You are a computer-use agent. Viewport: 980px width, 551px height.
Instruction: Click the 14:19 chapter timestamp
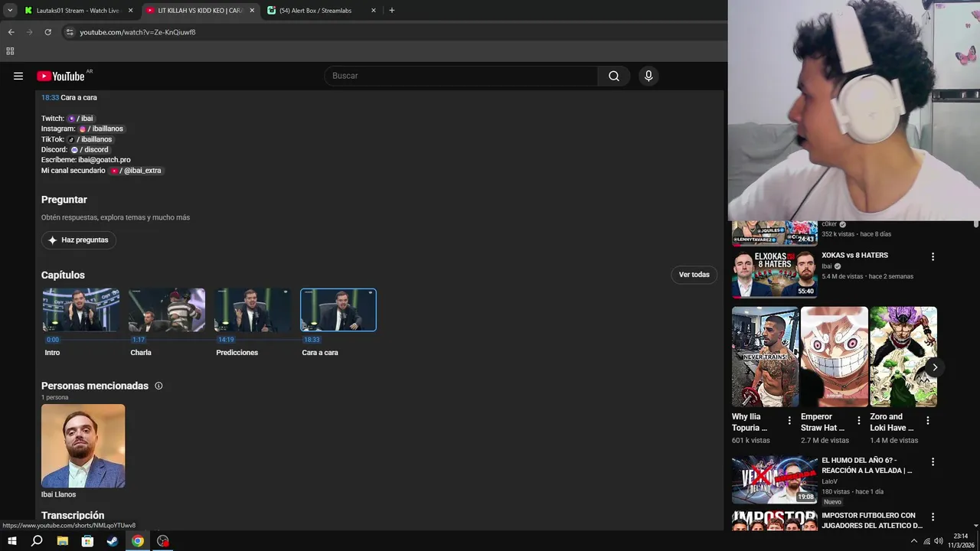click(x=226, y=340)
